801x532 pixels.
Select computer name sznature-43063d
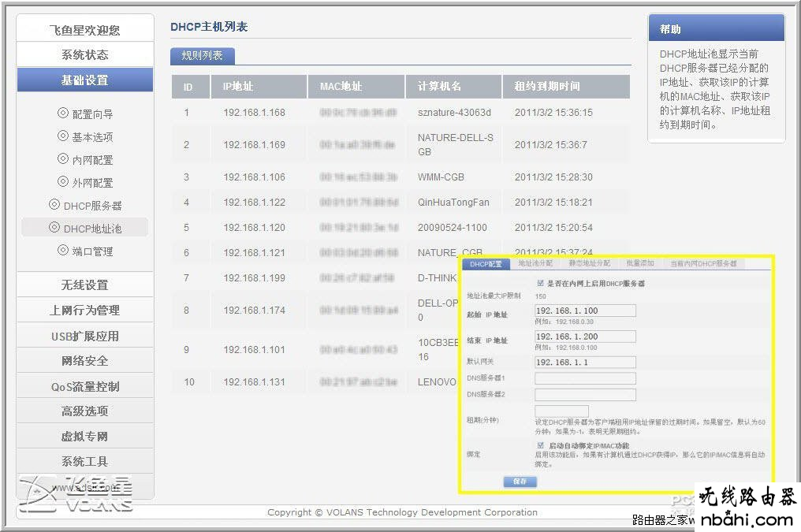[454, 113]
